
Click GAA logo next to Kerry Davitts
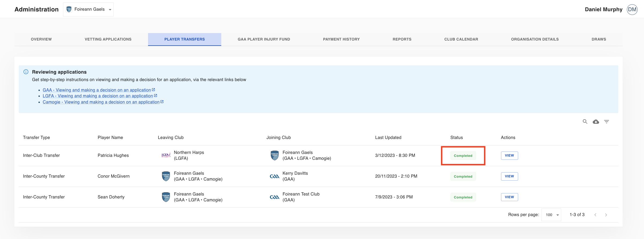[x=274, y=176]
